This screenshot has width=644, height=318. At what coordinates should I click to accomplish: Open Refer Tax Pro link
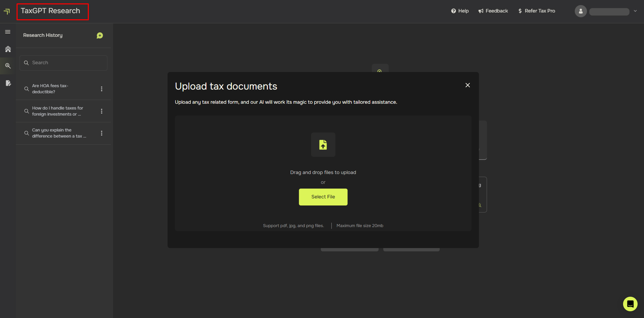(x=537, y=11)
